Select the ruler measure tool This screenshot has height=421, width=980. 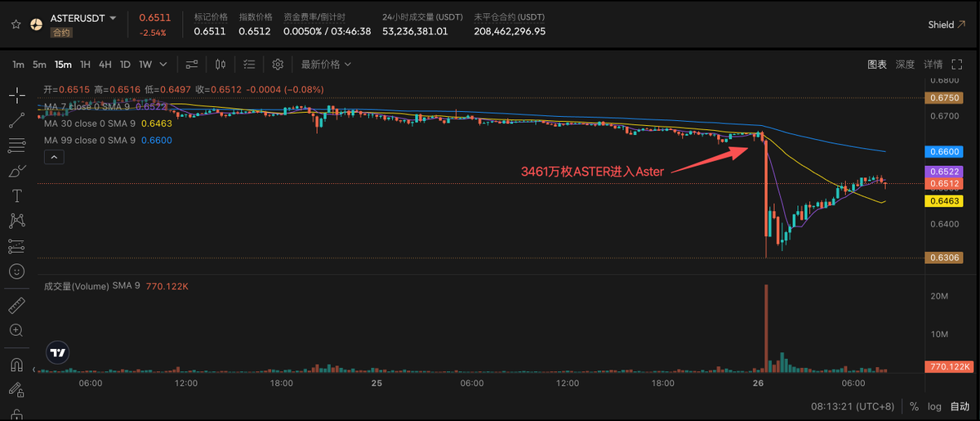pos(16,305)
